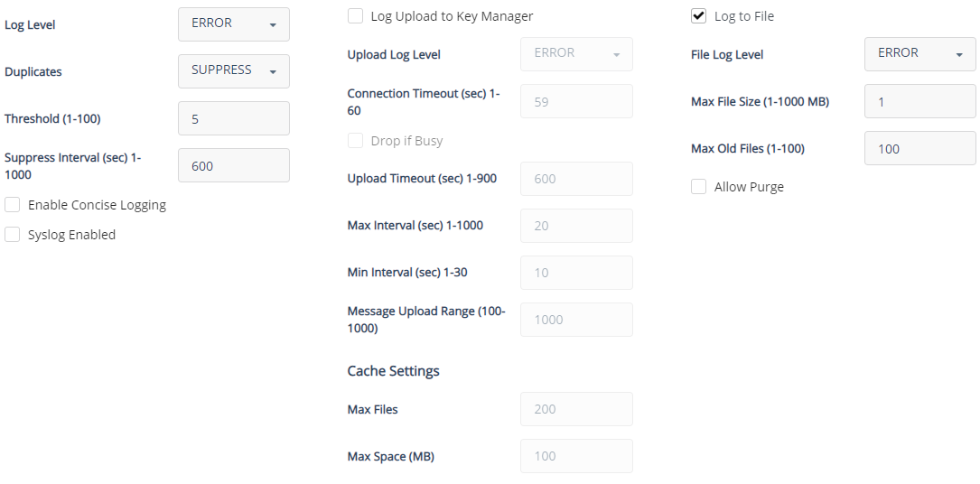Image resolution: width=980 pixels, height=484 pixels.
Task: Expand the Duplicates SUPPRESS dropdown
Action: click(x=233, y=71)
